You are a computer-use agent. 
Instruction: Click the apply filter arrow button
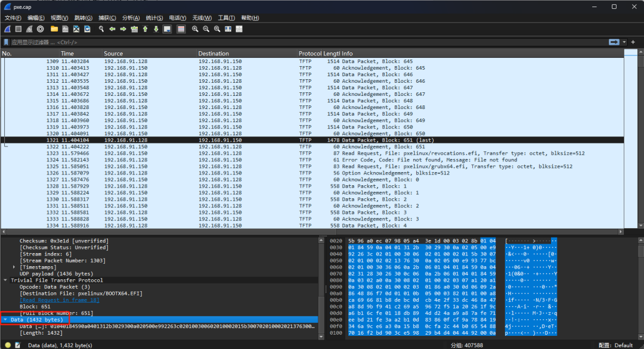614,42
